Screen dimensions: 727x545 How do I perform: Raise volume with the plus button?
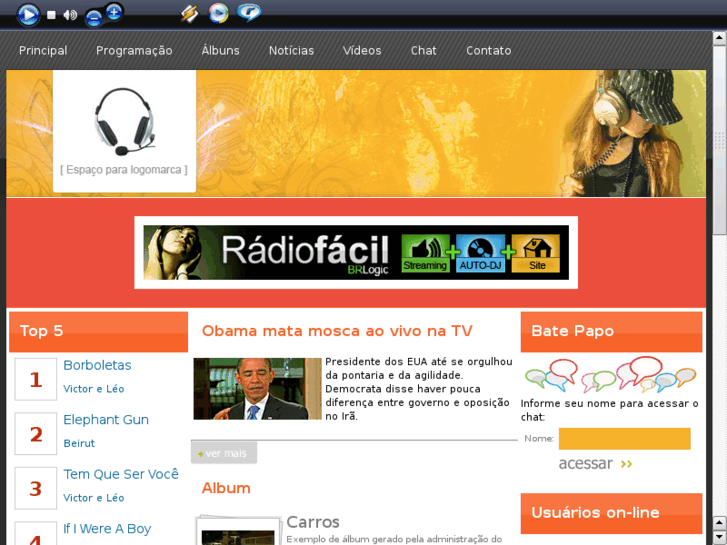point(114,11)
